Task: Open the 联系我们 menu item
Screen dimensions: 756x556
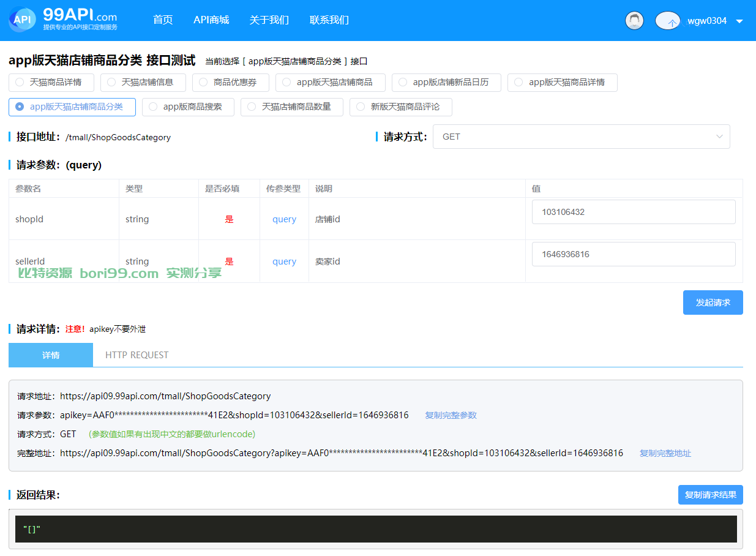Action: (329, 20)
